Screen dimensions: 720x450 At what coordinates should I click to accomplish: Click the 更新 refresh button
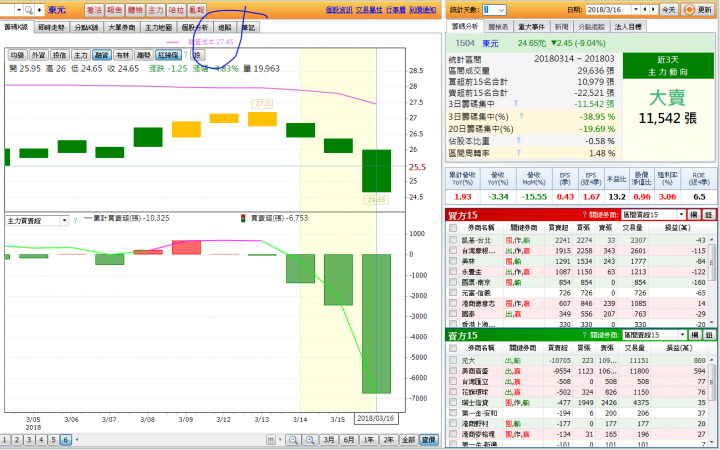pos(698,10)
